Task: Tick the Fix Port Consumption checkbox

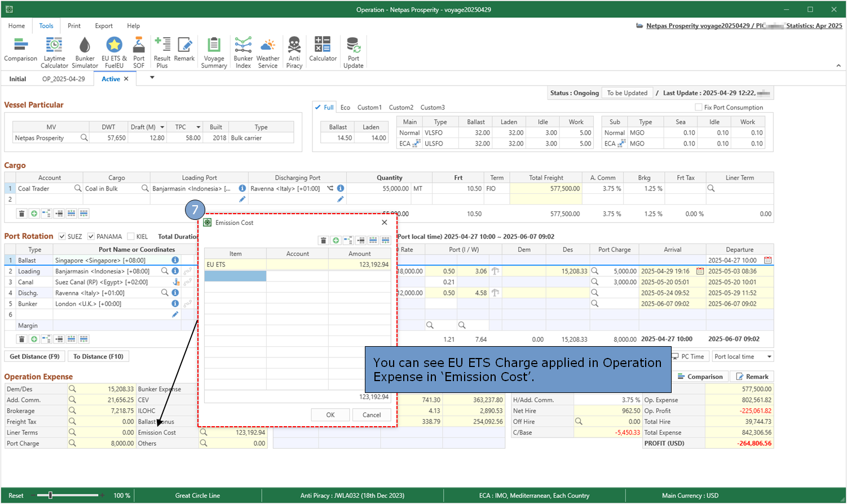Action: [699, 108]
